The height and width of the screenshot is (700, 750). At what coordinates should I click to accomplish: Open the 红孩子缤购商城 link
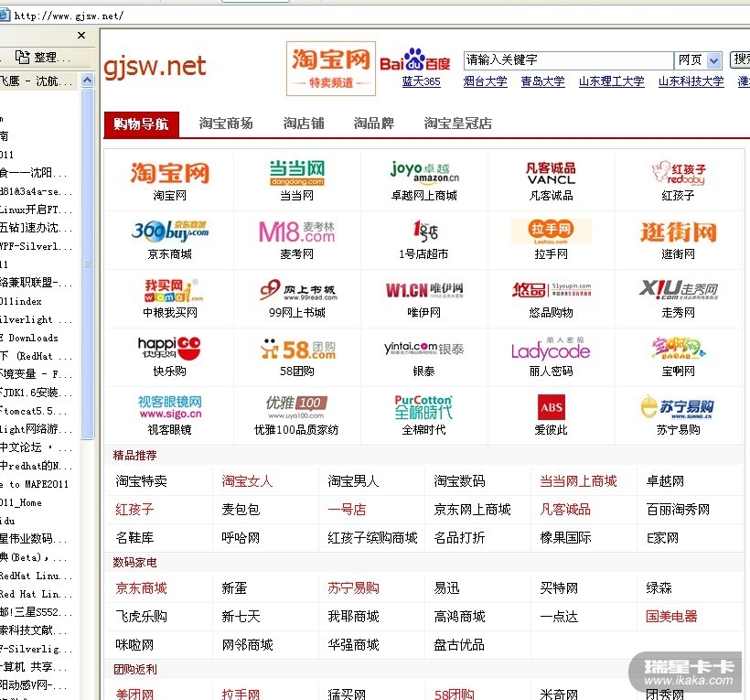tap(372, 538)
